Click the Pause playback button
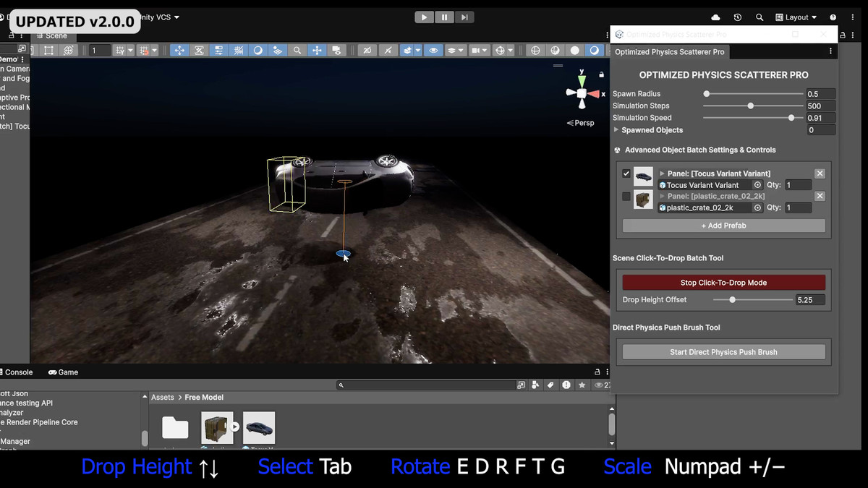 (444, 17)
